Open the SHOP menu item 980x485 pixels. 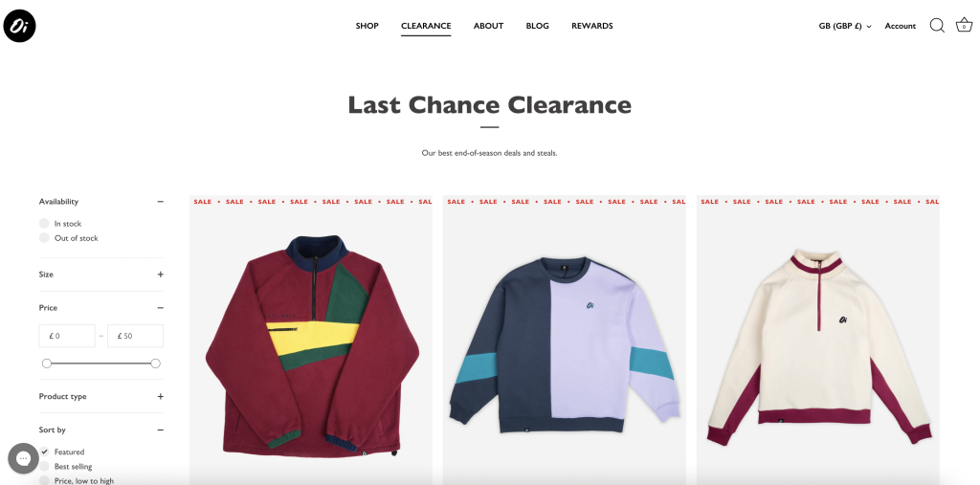point(367,26)
